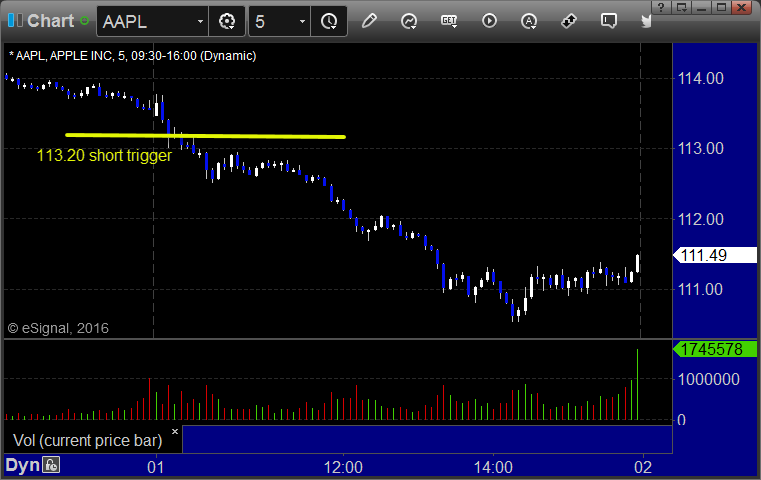
Task: Click the '113.20 short trigger' text label
Action: 104,155
